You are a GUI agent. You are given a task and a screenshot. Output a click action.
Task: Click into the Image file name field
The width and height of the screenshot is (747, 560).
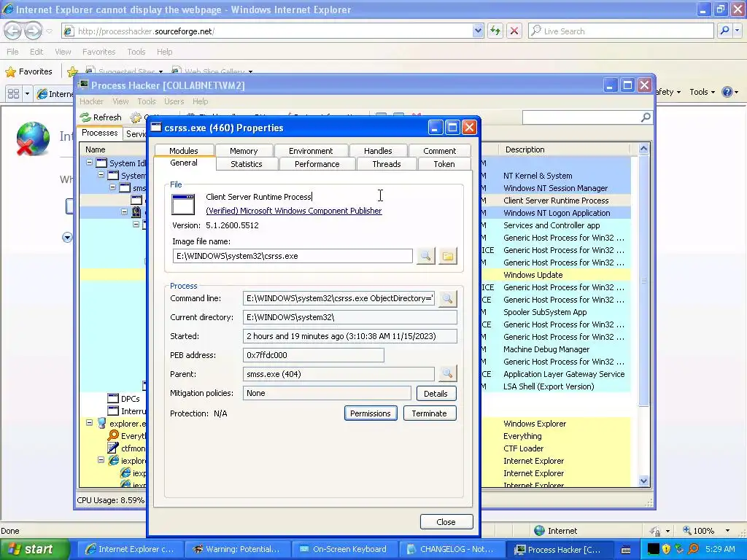tap(293, 256)
